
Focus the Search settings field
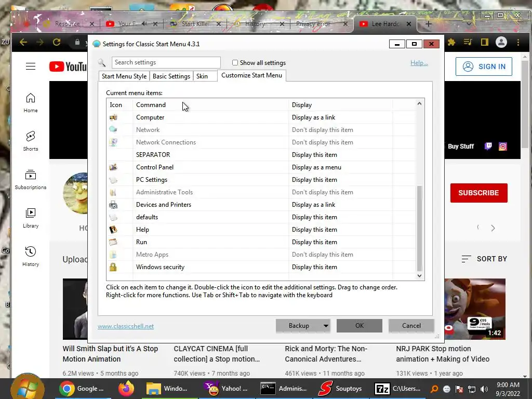(166, 62)
